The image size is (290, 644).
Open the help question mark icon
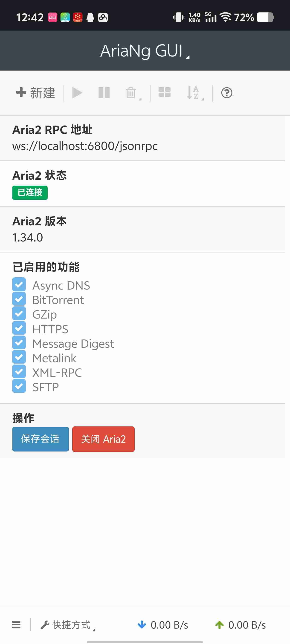point(226,93)
